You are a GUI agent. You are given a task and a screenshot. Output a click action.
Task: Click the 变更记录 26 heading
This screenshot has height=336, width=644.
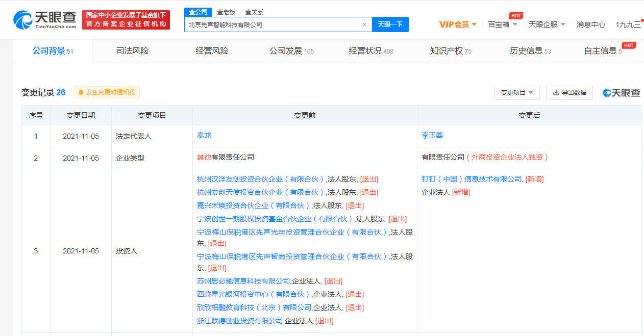43,92
